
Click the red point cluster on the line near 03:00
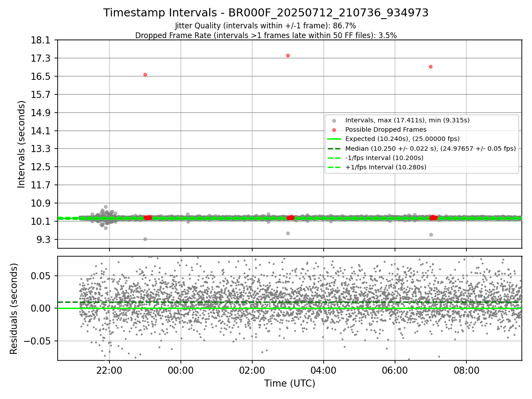click(290, 218)
